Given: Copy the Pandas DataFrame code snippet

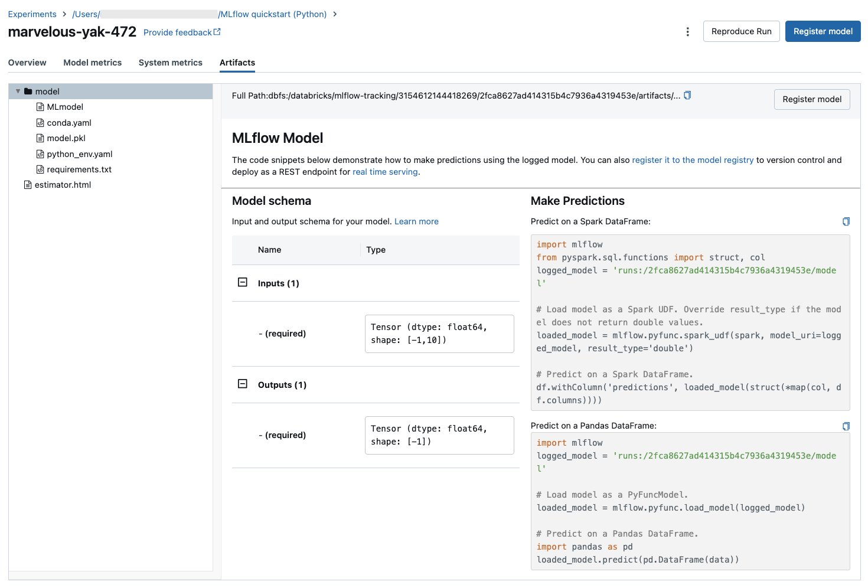Looking at the screenshot, I should [x=846, y=426].
